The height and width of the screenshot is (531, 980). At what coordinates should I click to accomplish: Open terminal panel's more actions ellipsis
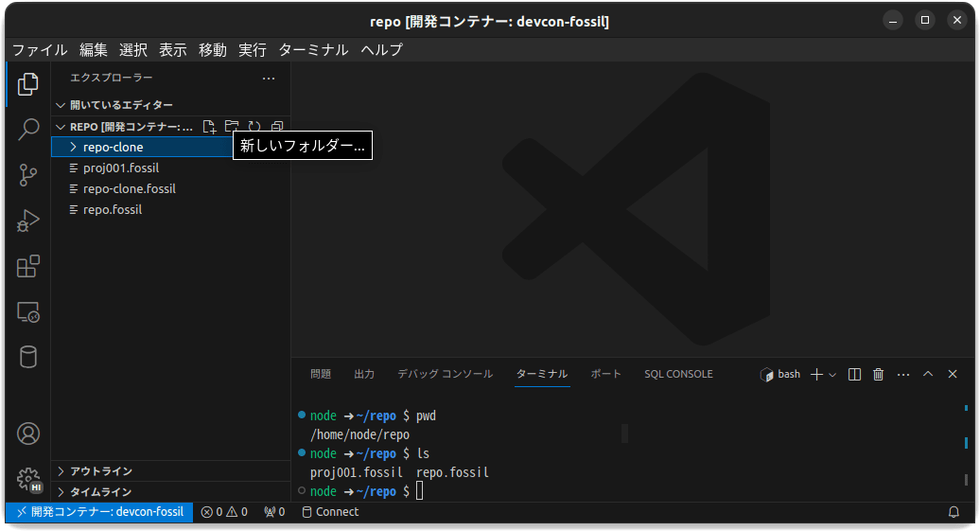[x=903, y=374]
